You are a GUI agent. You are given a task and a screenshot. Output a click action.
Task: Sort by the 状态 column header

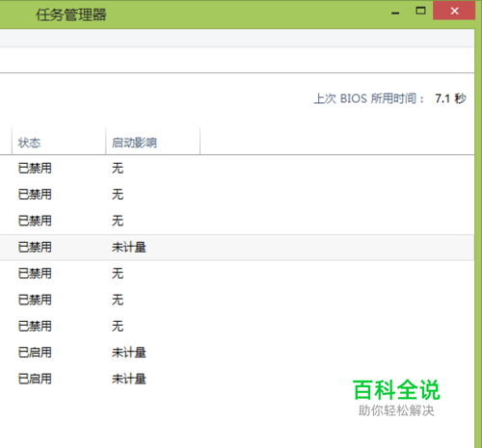click(59, 142)
